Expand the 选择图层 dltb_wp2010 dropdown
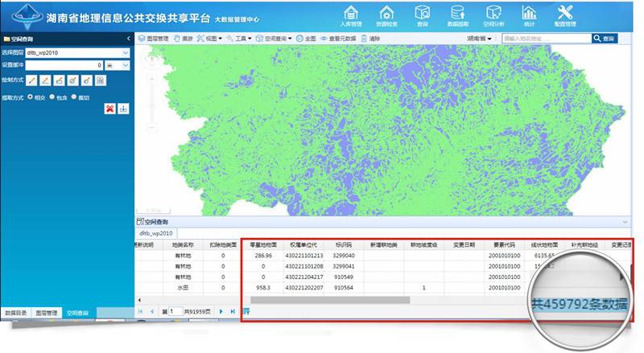This screenshot has width=644, height=353. click(125, 53)
